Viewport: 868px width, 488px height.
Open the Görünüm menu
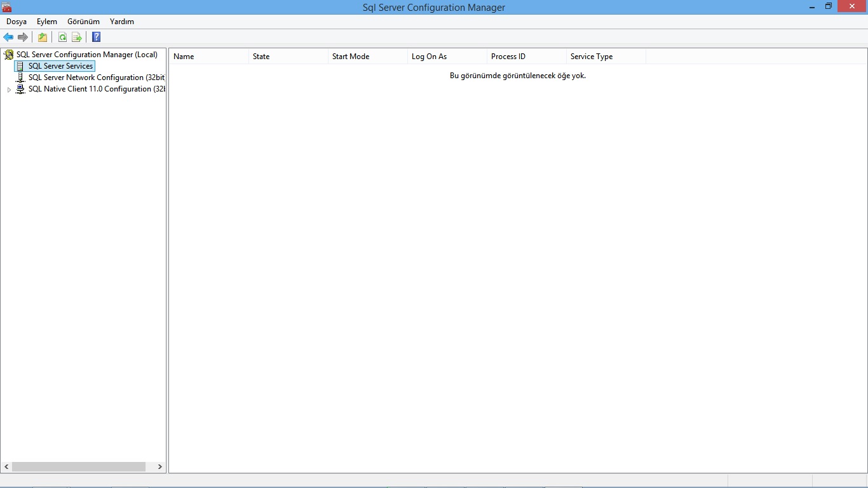pos(84,22)
